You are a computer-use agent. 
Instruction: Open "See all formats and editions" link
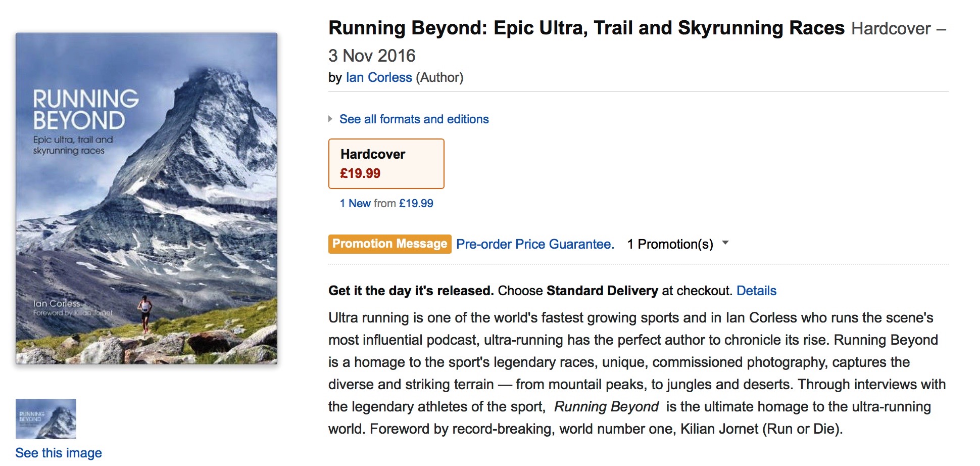(414, 119)
